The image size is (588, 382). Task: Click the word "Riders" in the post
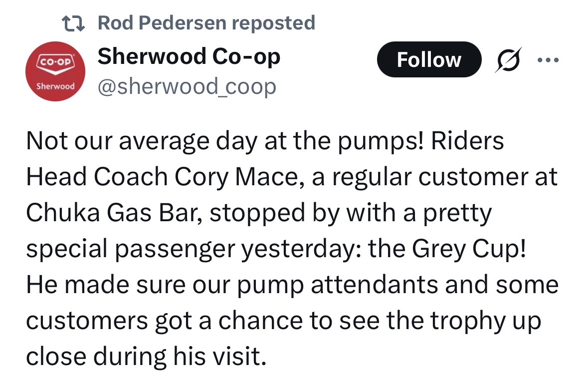(467, 141)
